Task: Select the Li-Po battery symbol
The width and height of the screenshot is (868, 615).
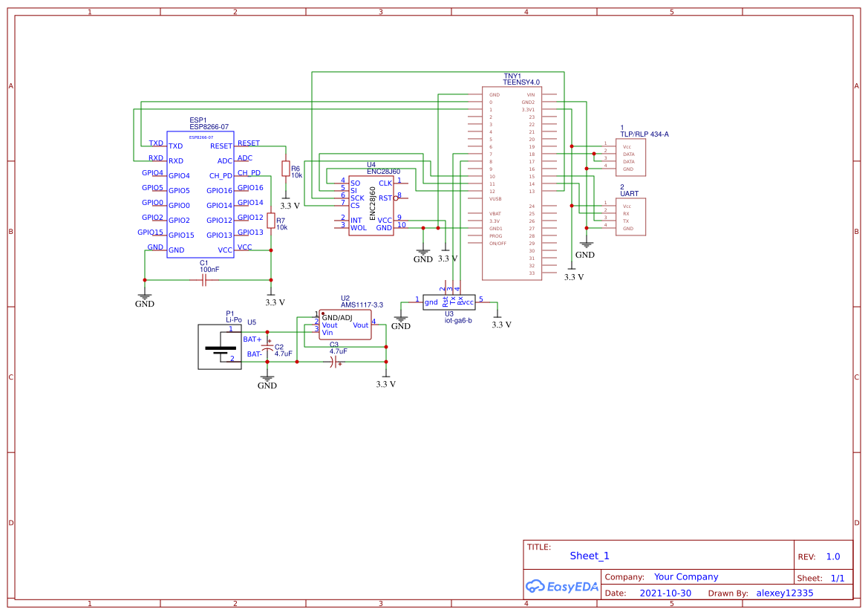Action: (220, 347)
